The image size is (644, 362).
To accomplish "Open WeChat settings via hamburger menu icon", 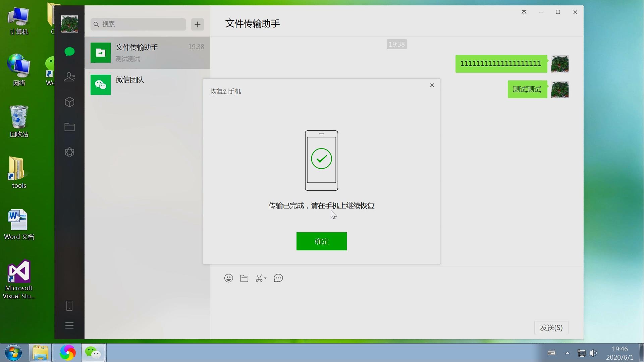I will (x=69, y=325).
